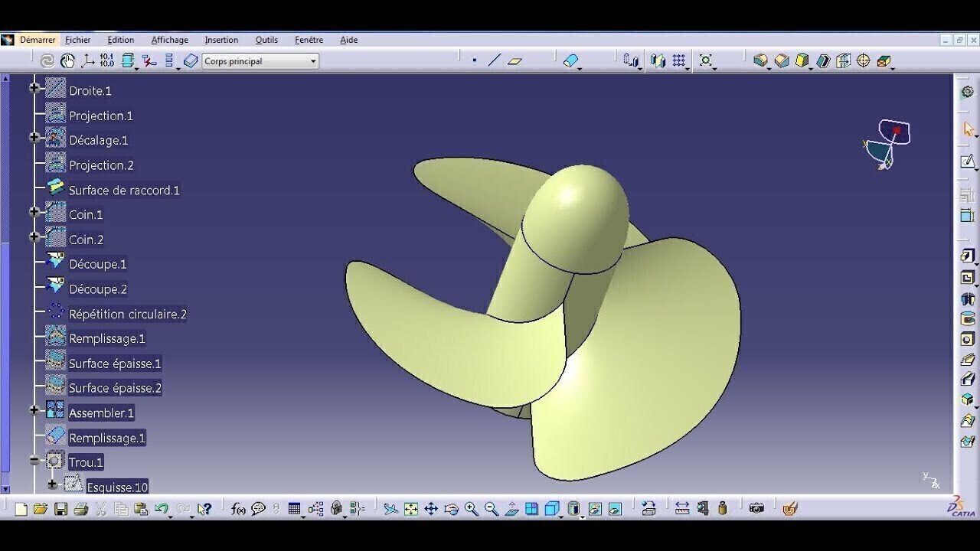
Task: Select Répétition circulaire.2 in the tree
Action: pos(127,314)
